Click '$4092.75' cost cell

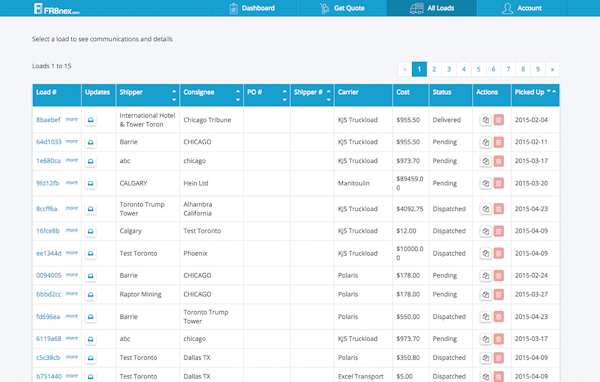click(410, 209)
